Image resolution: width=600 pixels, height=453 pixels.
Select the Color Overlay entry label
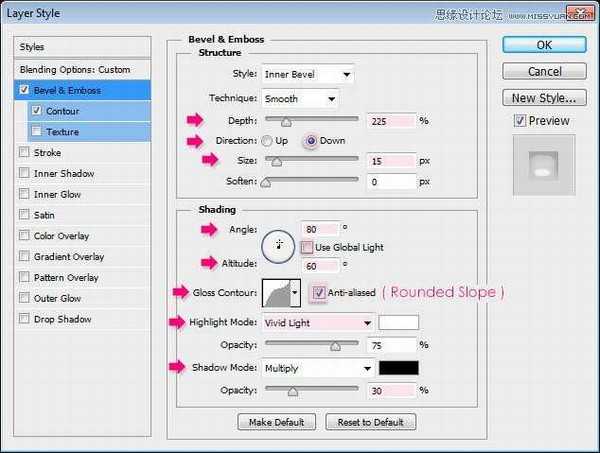tap(61, 236)
